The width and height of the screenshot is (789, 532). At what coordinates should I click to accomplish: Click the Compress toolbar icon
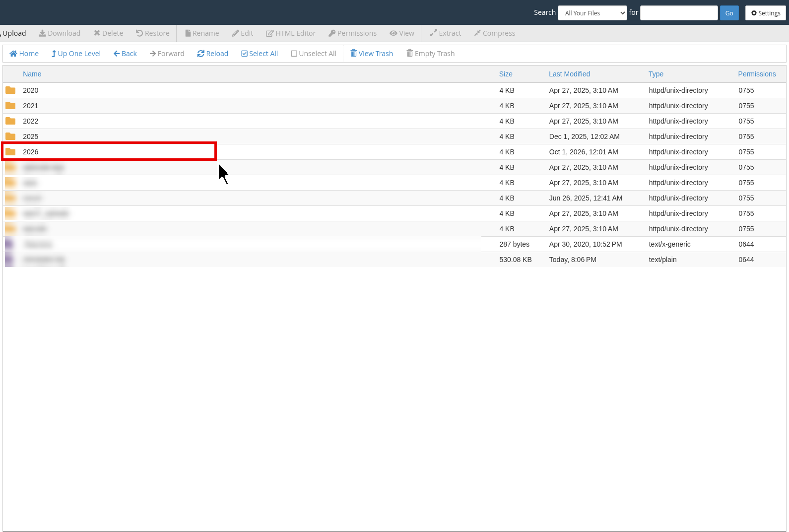[494, 33]
